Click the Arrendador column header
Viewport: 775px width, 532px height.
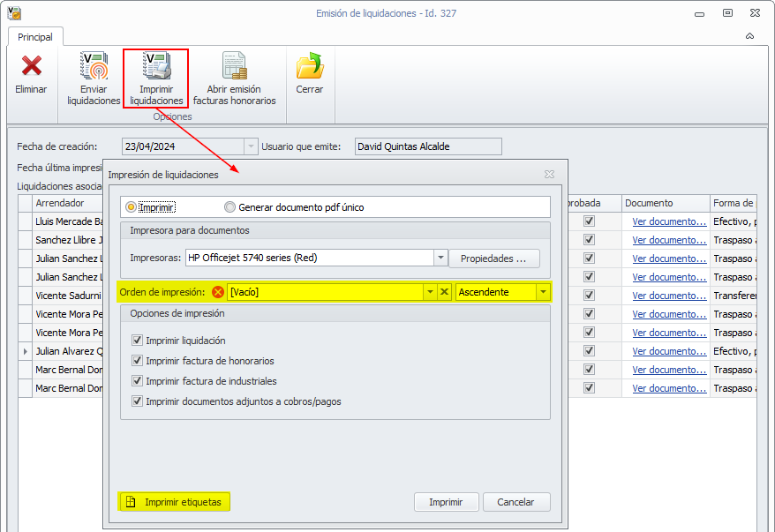point(68,203)
